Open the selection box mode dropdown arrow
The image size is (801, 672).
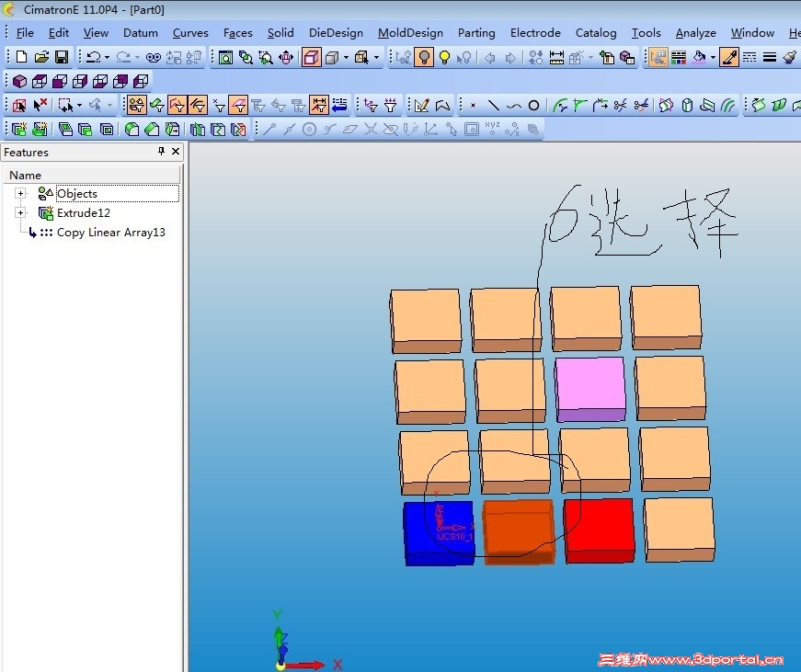[x=79, y=106]
